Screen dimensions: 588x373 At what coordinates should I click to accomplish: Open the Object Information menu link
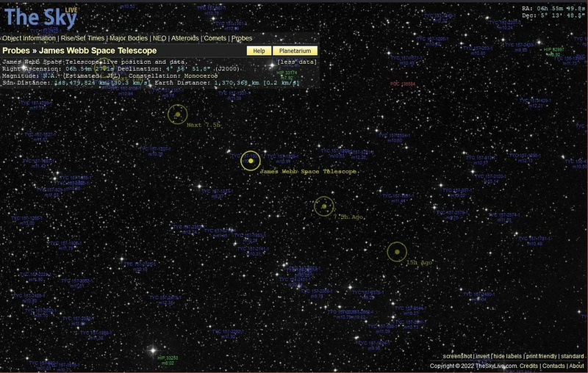click(x=29, y=38)
